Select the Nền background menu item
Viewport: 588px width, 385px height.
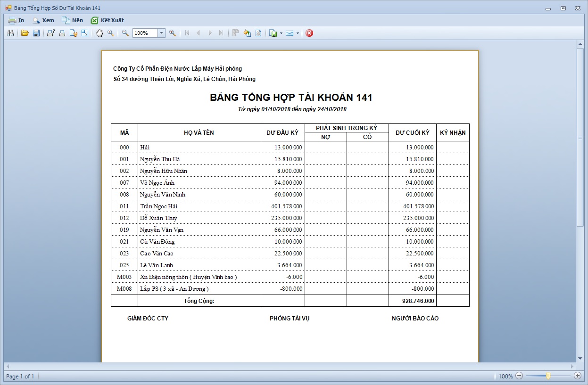click(x=73, y=20)
